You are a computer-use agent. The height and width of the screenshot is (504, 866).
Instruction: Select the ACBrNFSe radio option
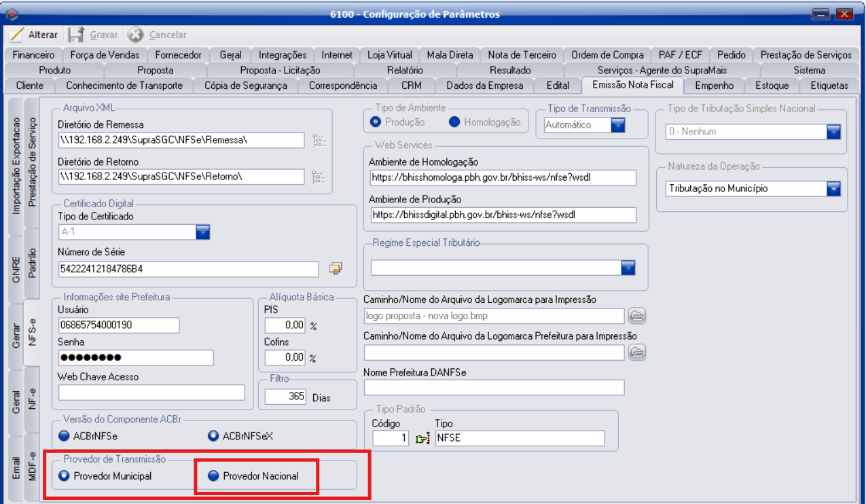tap(65, 435)
